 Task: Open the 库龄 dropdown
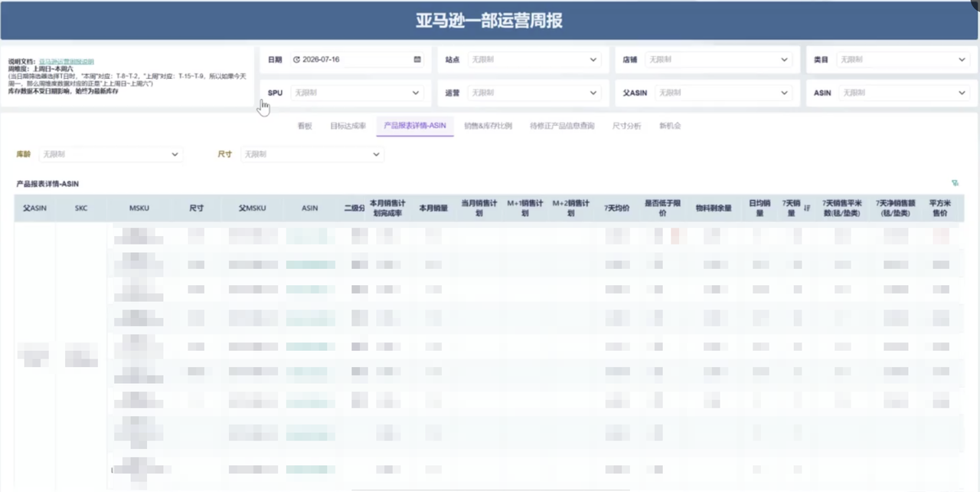coord(111,154)
